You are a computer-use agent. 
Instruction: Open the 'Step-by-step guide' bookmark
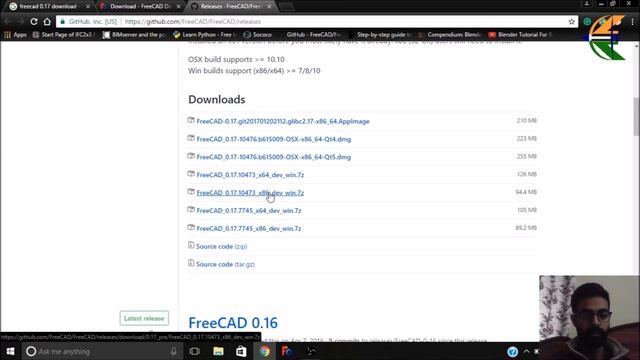tap(380, 35)
